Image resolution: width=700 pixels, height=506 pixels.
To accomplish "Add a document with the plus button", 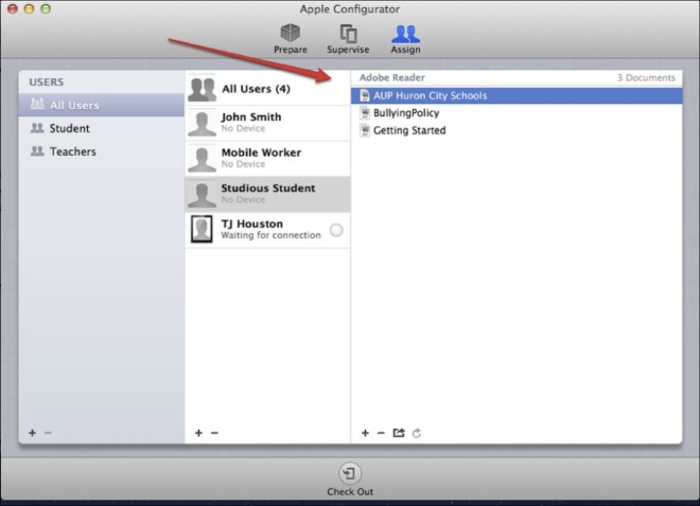I will point(365,433).
